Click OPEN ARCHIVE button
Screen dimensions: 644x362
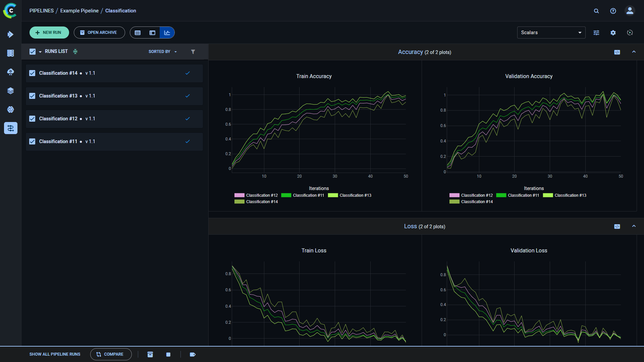pos(99,33)
